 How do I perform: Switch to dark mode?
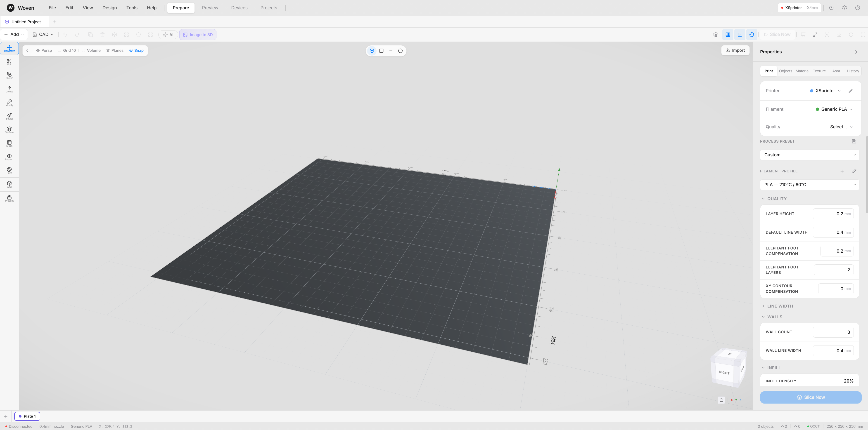click(x=831, y=7)
